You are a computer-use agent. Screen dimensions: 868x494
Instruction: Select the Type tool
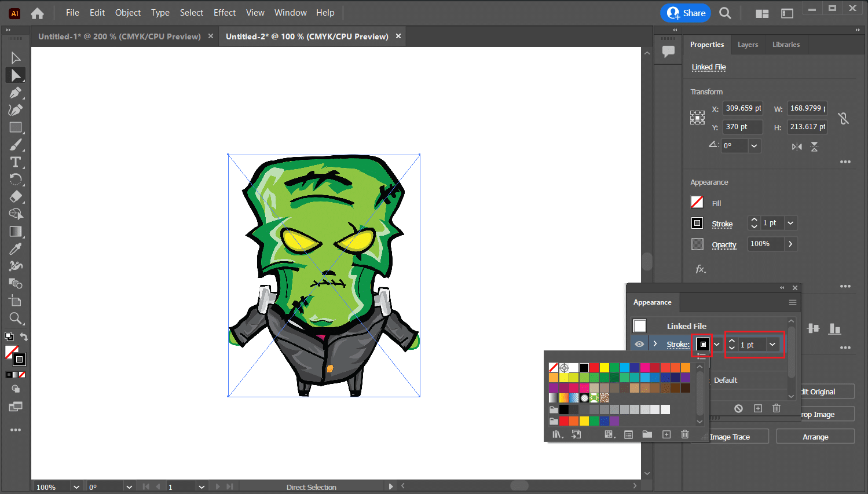point(16,162)
